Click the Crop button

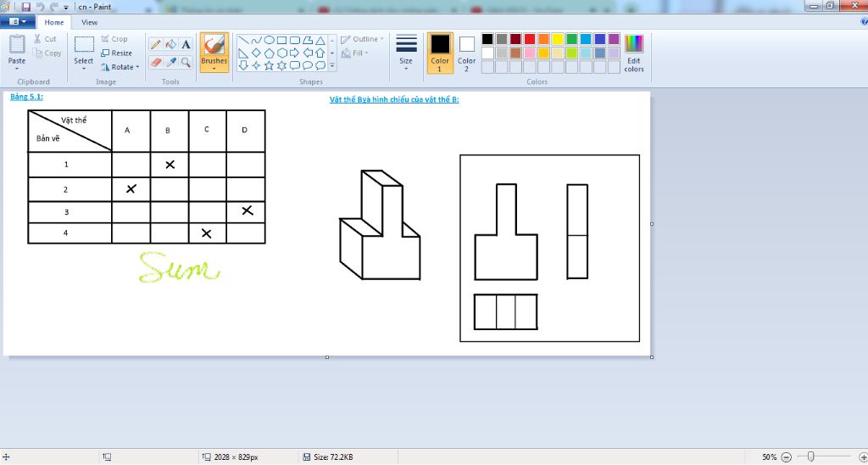coord(114,39)
